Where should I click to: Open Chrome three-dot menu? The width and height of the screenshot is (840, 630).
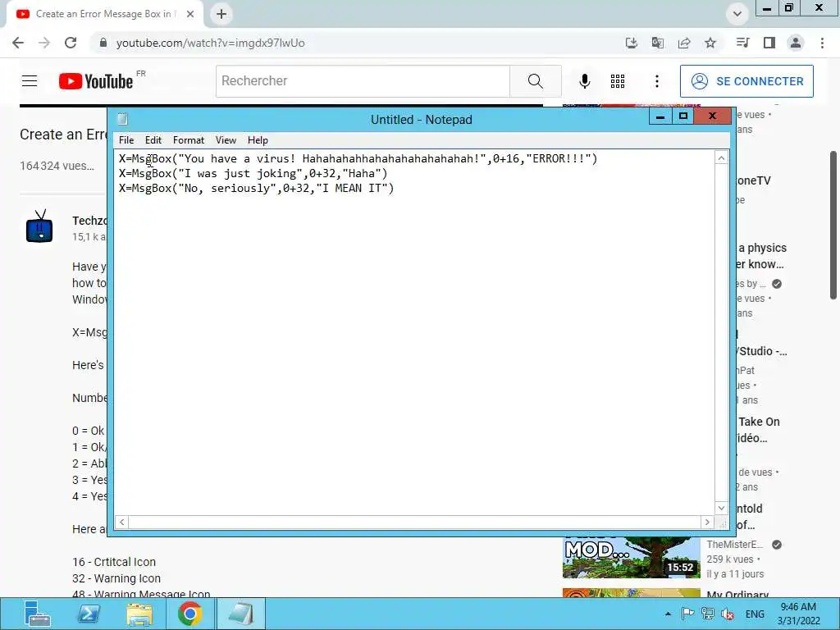click(x=822, y=43)
